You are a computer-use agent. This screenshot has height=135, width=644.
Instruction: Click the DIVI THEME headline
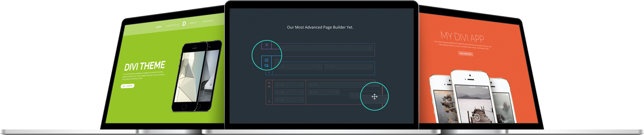point(145,66)
